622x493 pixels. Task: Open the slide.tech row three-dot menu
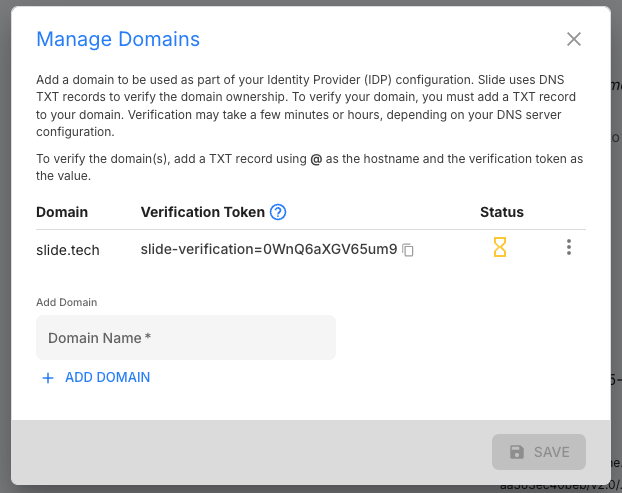[x=569, y=247]
